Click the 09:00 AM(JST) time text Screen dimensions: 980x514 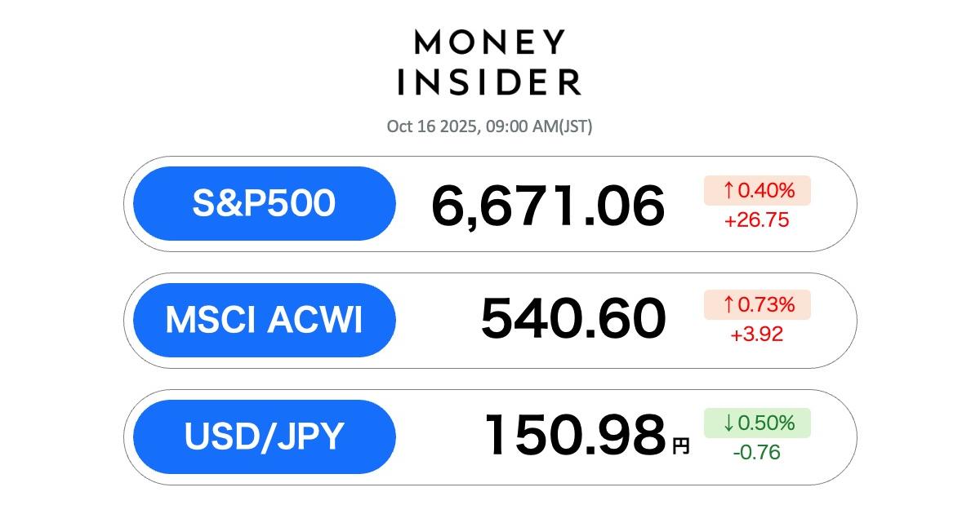tap(537, 126)
